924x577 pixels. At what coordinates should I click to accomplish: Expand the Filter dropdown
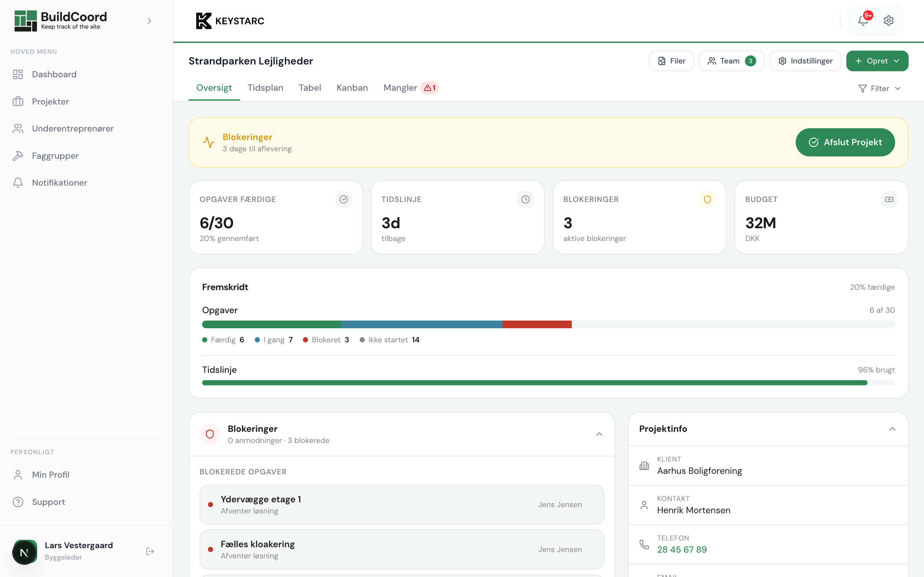(880, 88)
